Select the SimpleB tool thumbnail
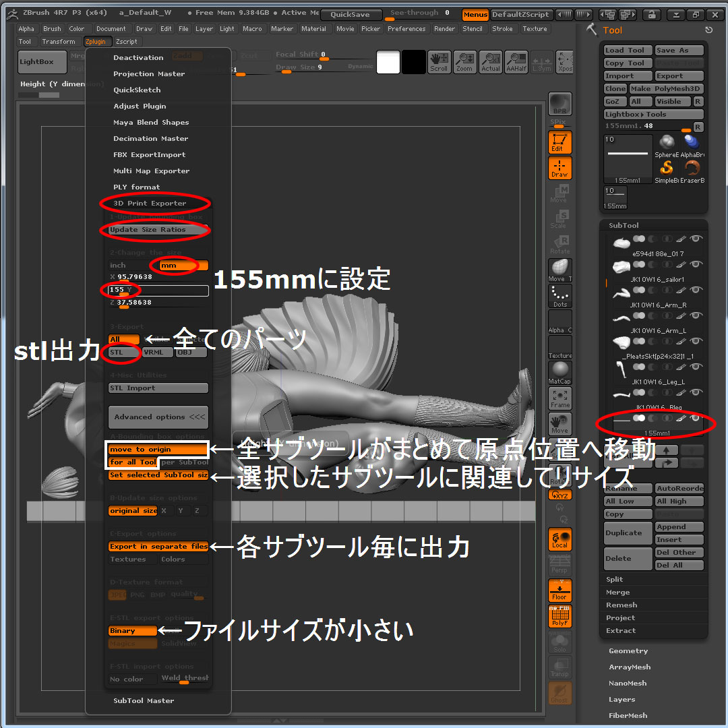 (x=667, y=171)
